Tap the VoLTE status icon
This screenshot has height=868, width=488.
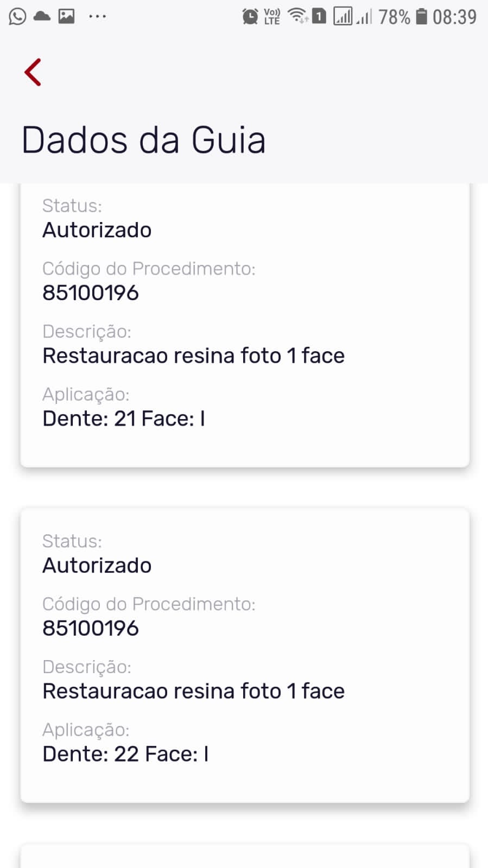(x=272, y=17)
